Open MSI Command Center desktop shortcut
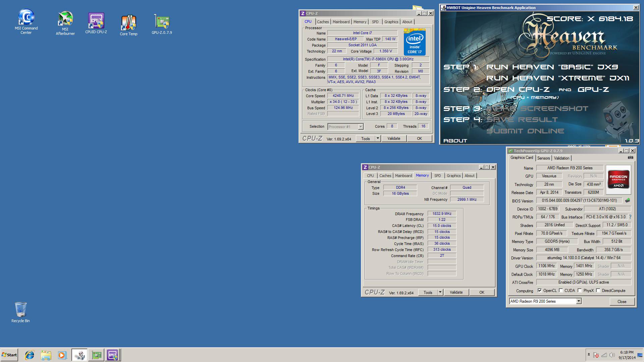 click(26, 21)
